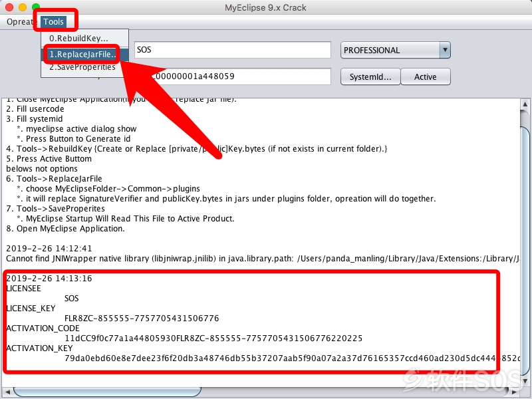Click the '4. Tools->RebuildKey' instruction line

click(197, 148)
